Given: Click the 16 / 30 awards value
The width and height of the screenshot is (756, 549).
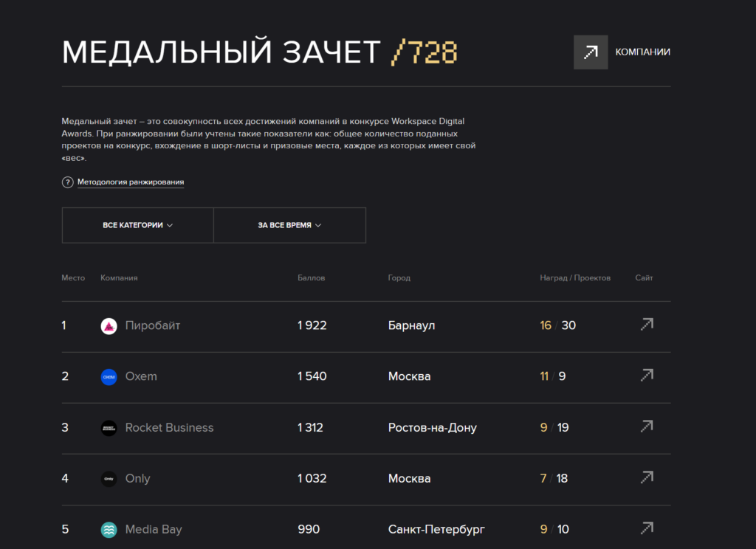Looking at the screenshot, I should (558, 325).
